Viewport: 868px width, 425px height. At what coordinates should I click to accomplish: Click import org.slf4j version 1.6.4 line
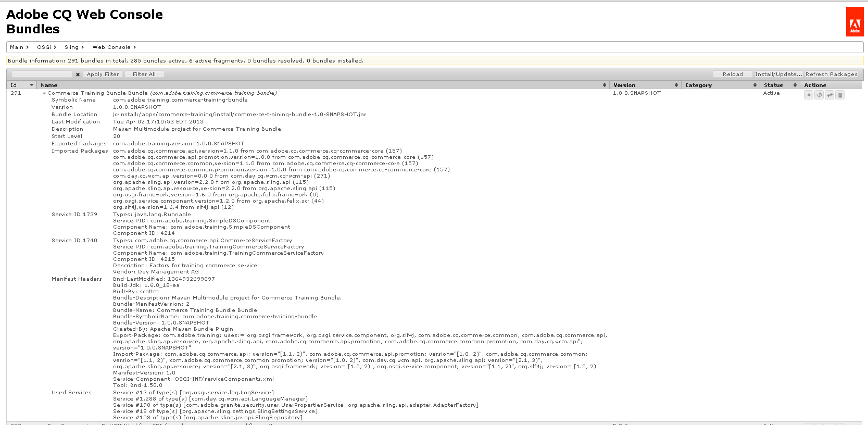coord(173,207)
